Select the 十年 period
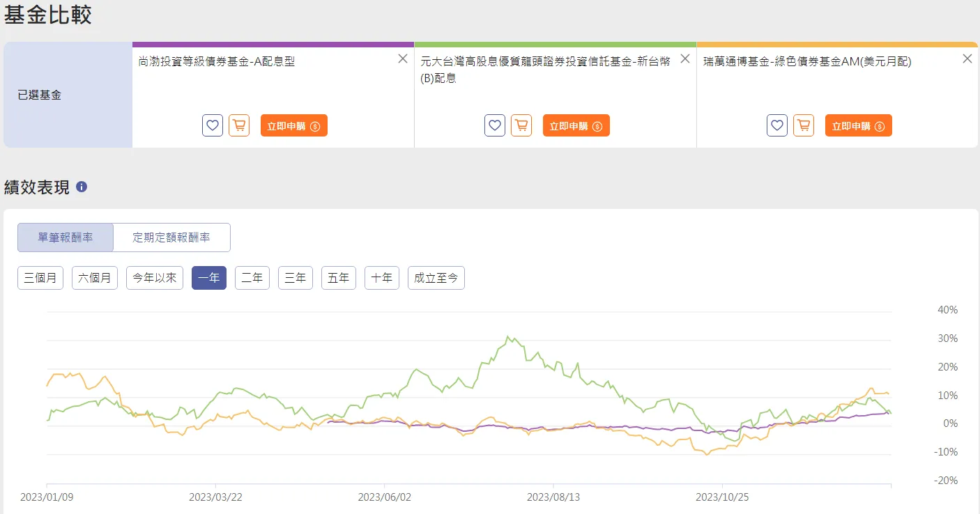This screenshot has width=980, height=514. click(x=382, y=278)
